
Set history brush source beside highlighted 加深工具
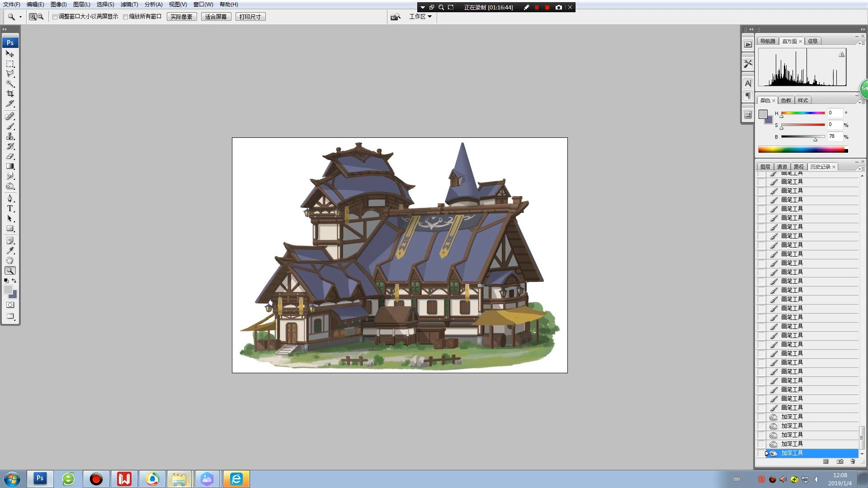pos(761,453)
